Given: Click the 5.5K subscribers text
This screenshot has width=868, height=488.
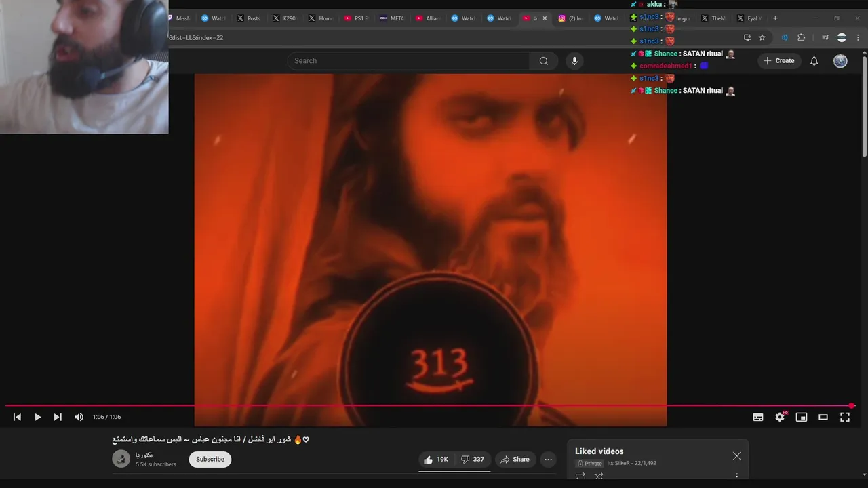Looking at the screenshot, I should point(156,465).
